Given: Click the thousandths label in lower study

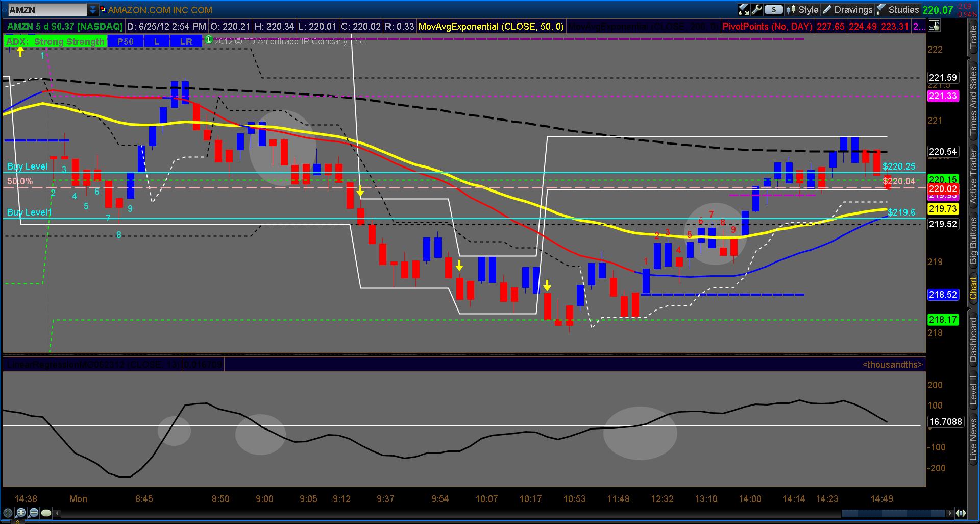Looking at the screenshot, I should (x=892, y=365).
